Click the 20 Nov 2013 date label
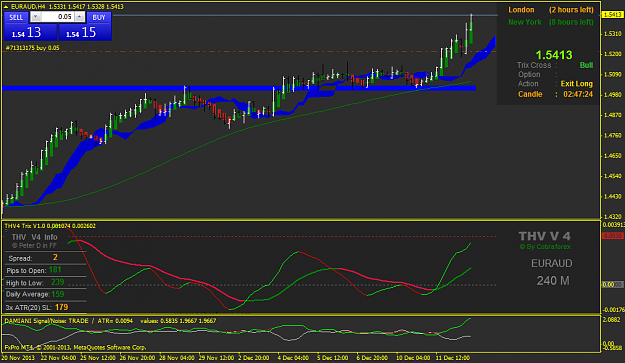Screen dimensions: 625x363 tap(18, 358)
